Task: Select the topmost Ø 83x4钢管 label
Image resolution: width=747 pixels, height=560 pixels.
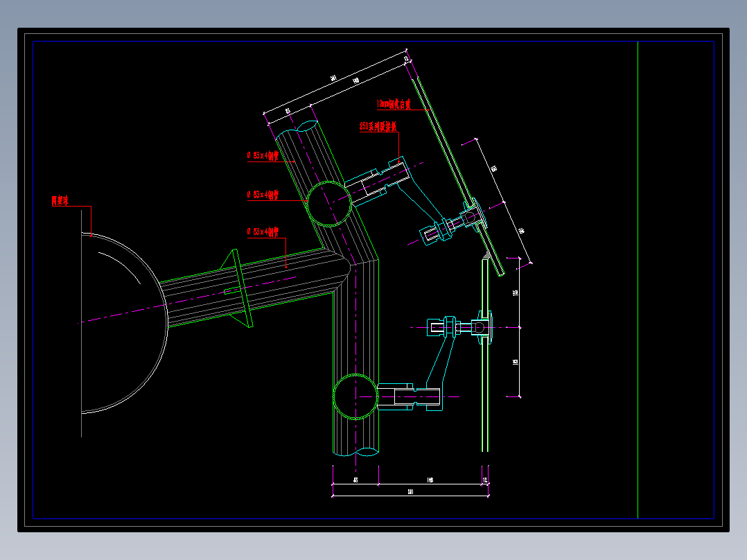Action: tap(263, 155)
